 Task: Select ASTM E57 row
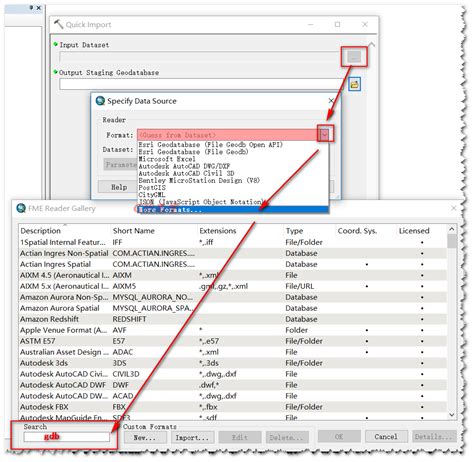click(x=233, y=341)
